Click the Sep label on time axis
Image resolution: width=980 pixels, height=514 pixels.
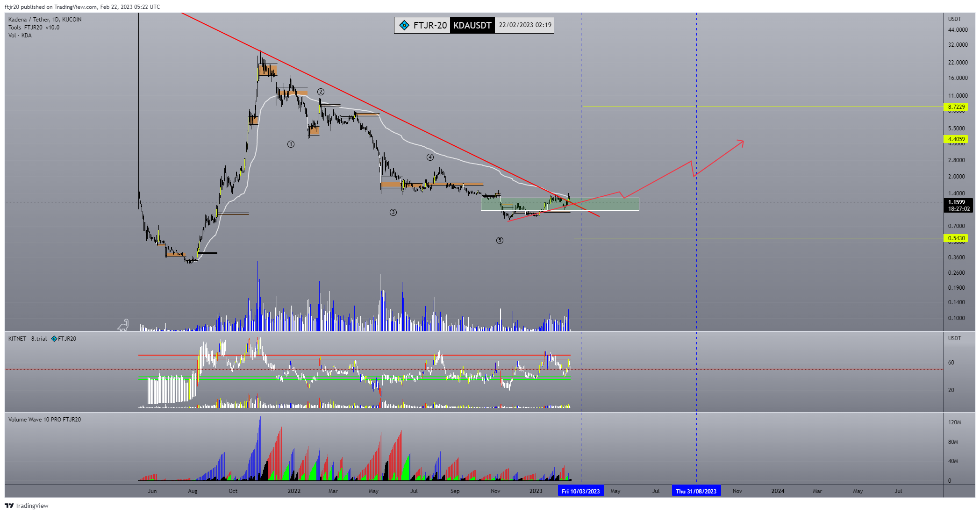(455, 491)
